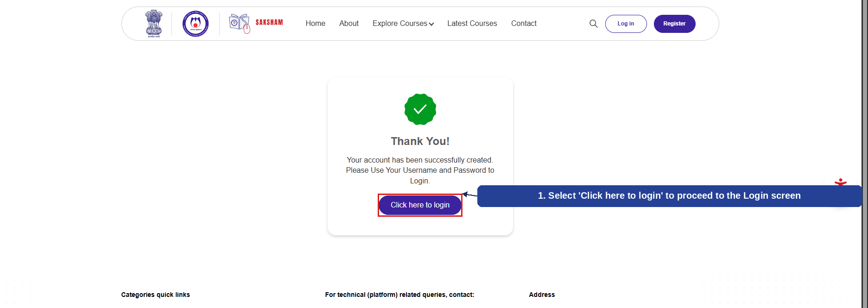This screenshot has height=308, width=868.
Task: Expand the Explore Courses dropdown
Action: coord(403,23)
